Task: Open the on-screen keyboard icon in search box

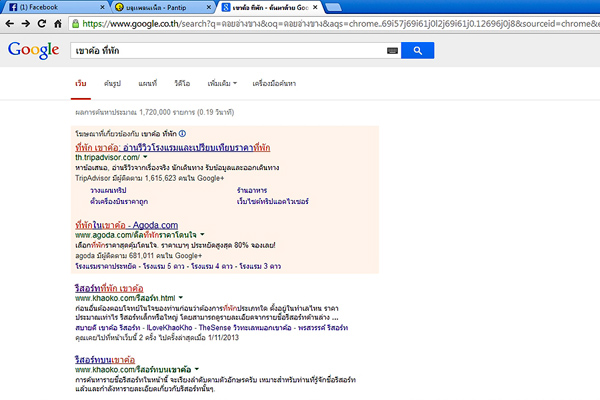Action: pos(392,51)
